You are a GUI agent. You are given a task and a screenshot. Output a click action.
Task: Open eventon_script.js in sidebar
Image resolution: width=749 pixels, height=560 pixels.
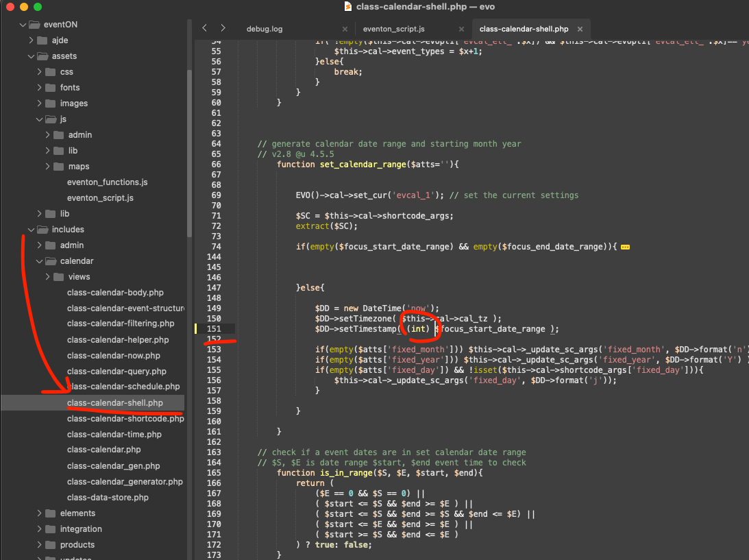pyautogui.click(x=100, y=198)
